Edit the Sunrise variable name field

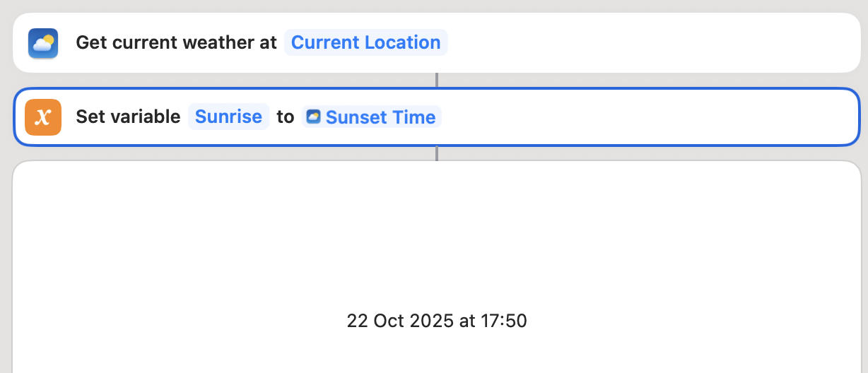(228, 117)
